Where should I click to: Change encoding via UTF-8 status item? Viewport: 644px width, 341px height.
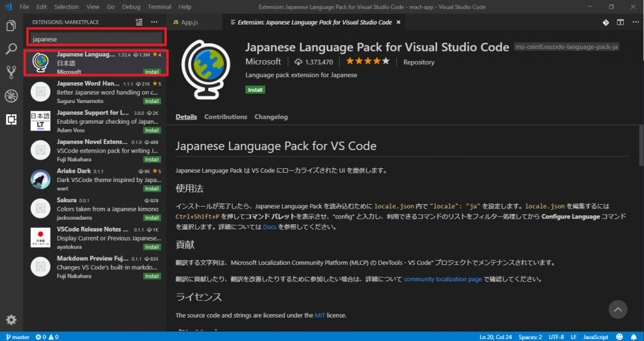coord(556,337)
